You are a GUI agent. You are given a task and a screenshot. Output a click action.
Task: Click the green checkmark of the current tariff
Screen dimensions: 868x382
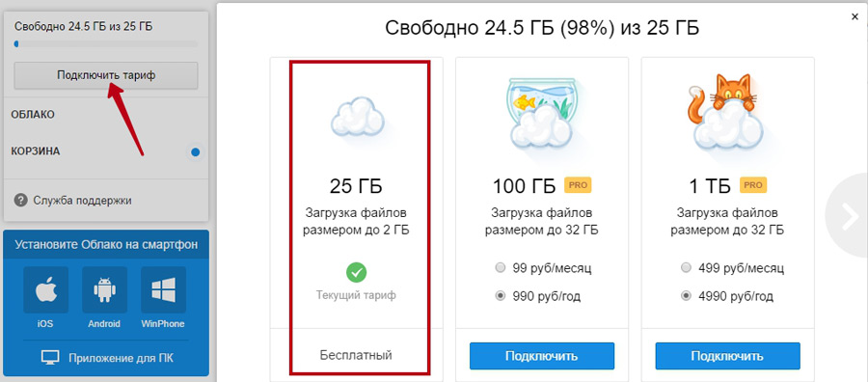coord(357,272)
